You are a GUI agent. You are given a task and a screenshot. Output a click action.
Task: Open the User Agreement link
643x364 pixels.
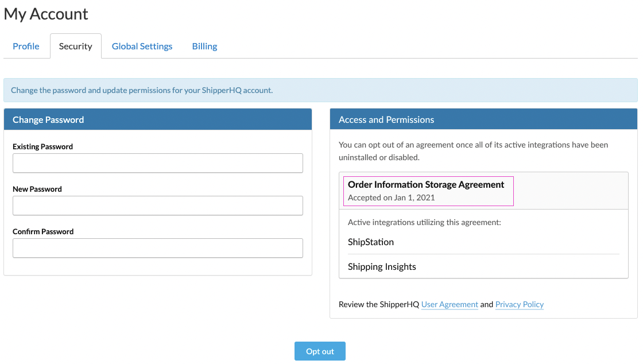click(x=450, y=304)
